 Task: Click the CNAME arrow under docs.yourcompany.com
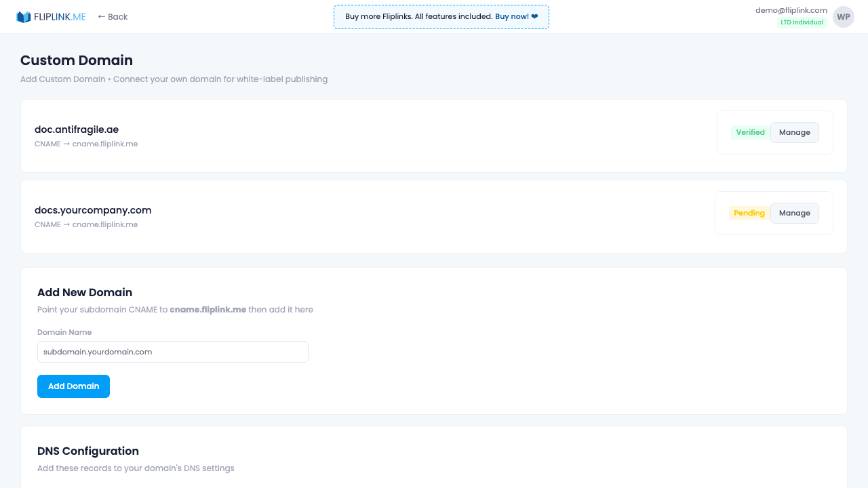pyautogui.click(x=68, y=224)
